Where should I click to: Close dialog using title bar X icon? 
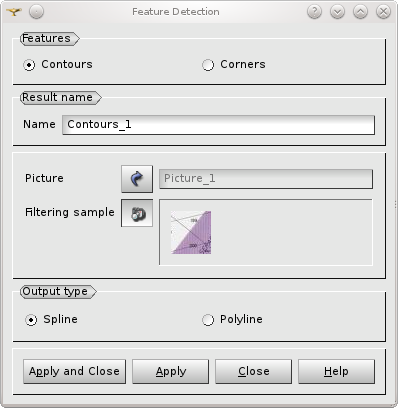tap(383, 12)
